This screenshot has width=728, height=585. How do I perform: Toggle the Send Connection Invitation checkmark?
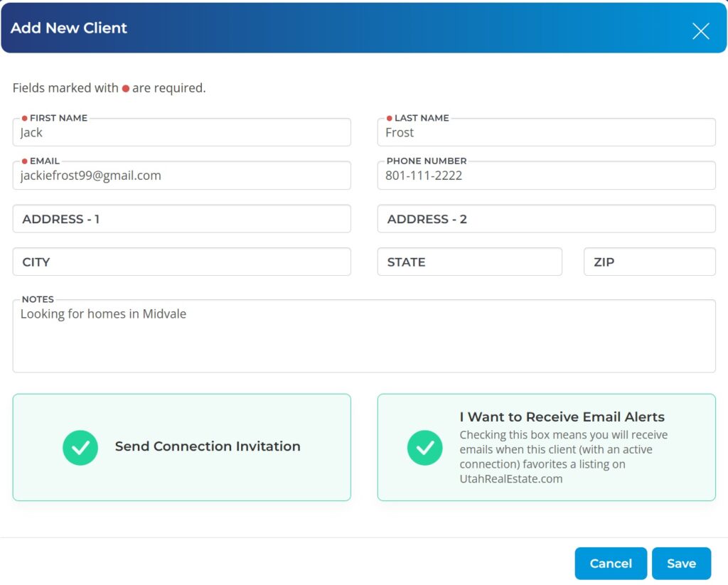[x=80, y=447]
